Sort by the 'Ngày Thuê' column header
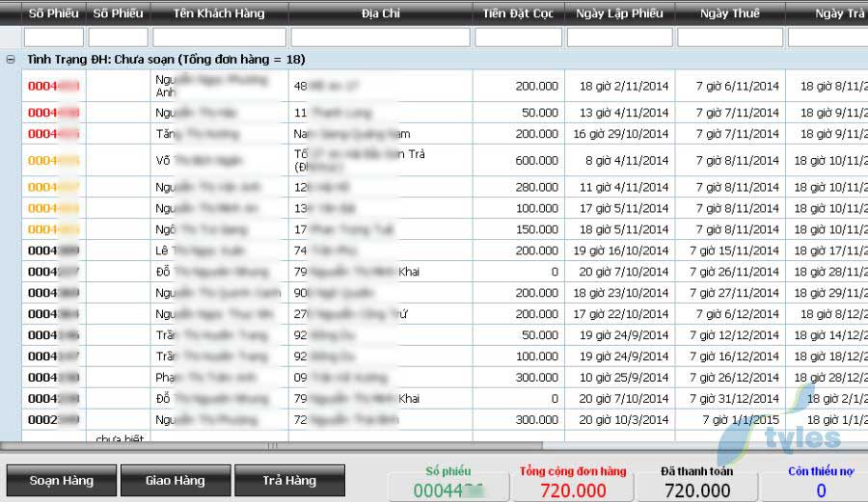 729,13
